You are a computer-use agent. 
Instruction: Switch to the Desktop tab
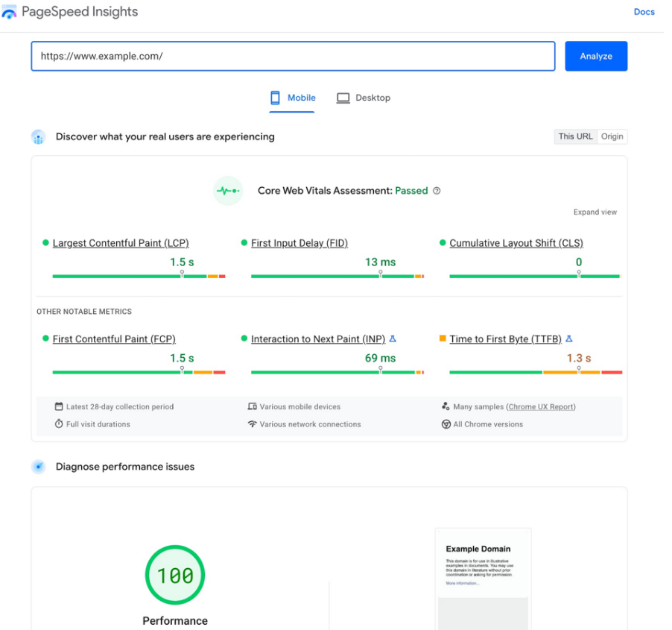[x=364, y=98]
